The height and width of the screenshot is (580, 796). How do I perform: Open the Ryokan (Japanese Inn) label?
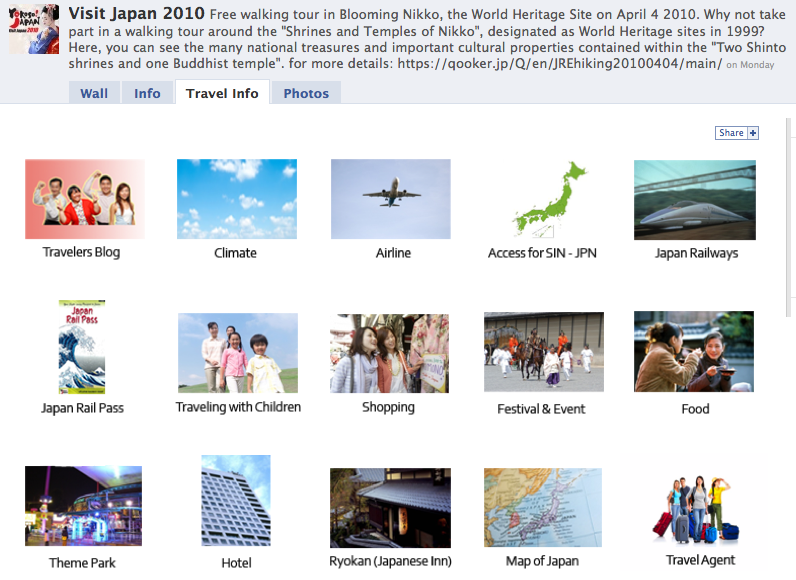(x=390, y=561)
